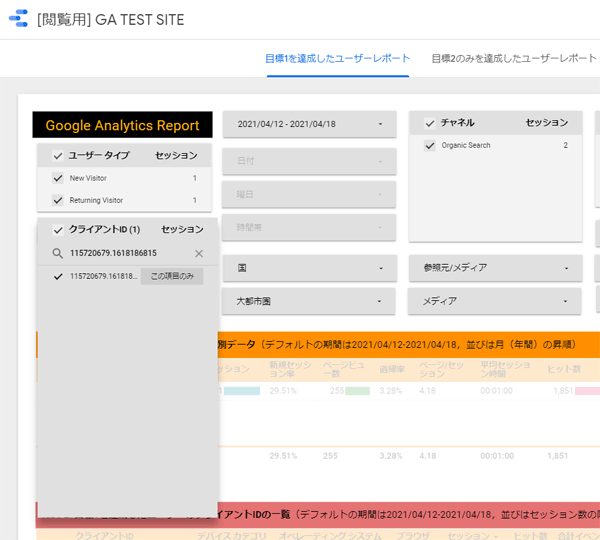
Task: Click the セッション column header in チャネル panel
Action: [x=547, y=122]
